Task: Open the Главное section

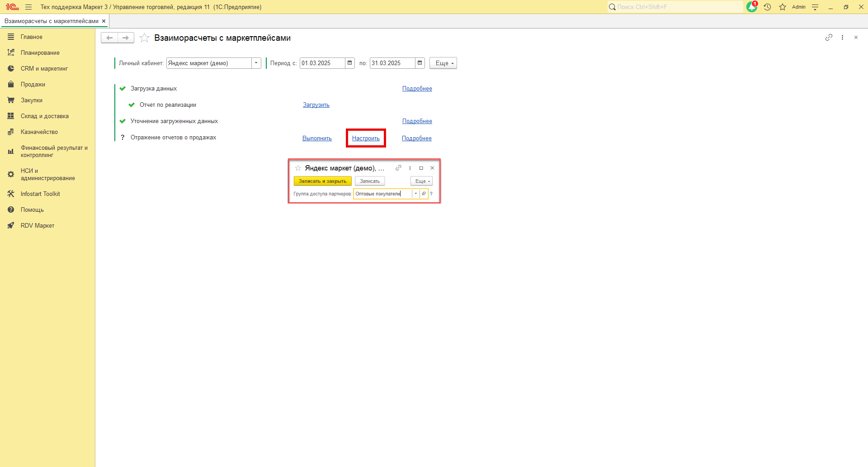Action: tap(32, 37)
